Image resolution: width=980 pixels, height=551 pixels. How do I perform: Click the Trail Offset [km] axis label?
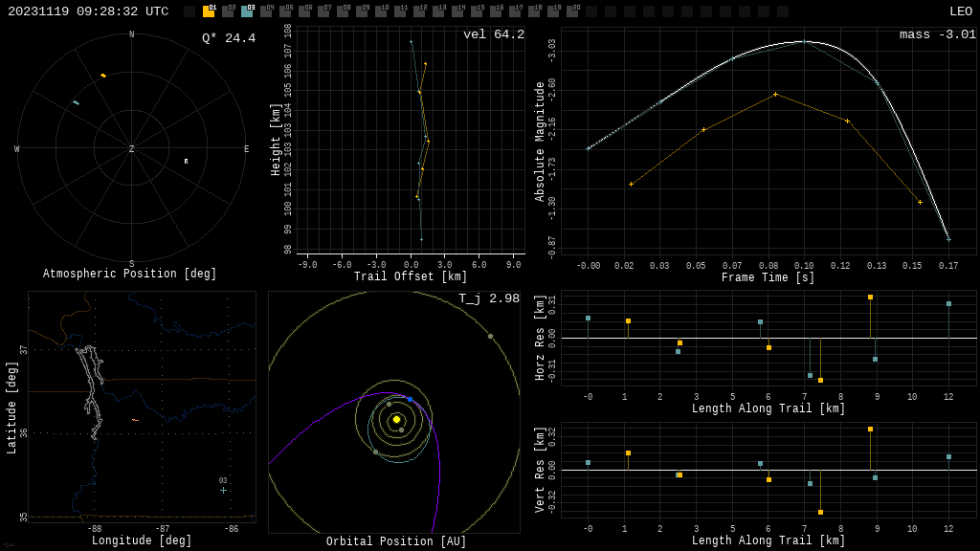[x=411, y=276]
